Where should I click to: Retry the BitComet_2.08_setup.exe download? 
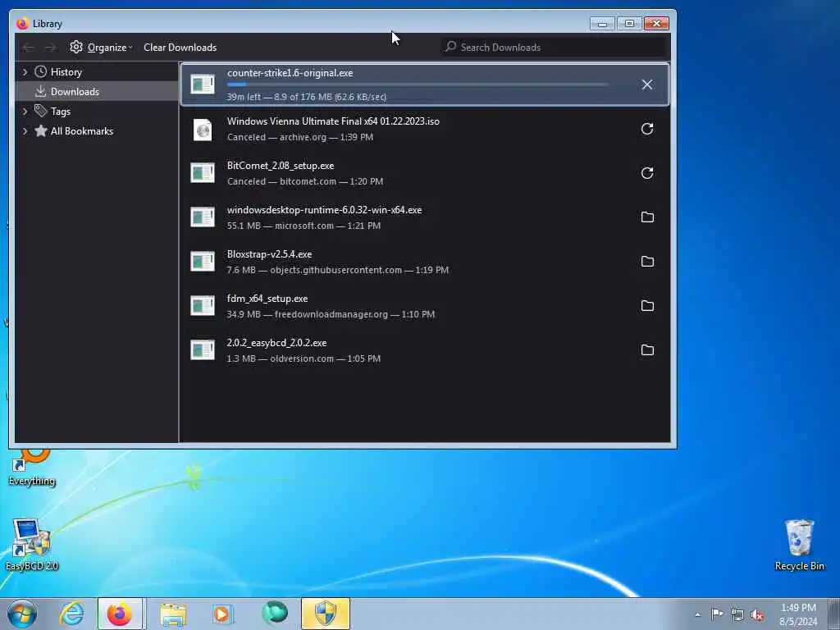click(x=647, y=173)
